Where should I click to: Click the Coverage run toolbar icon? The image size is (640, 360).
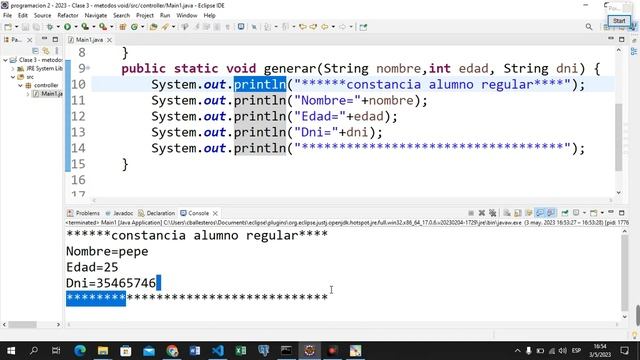85,27
